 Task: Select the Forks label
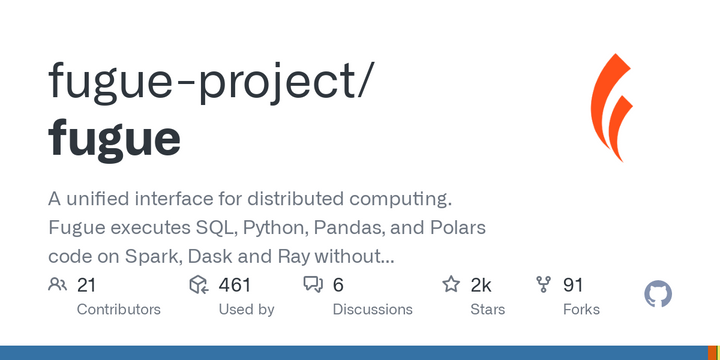581,309
